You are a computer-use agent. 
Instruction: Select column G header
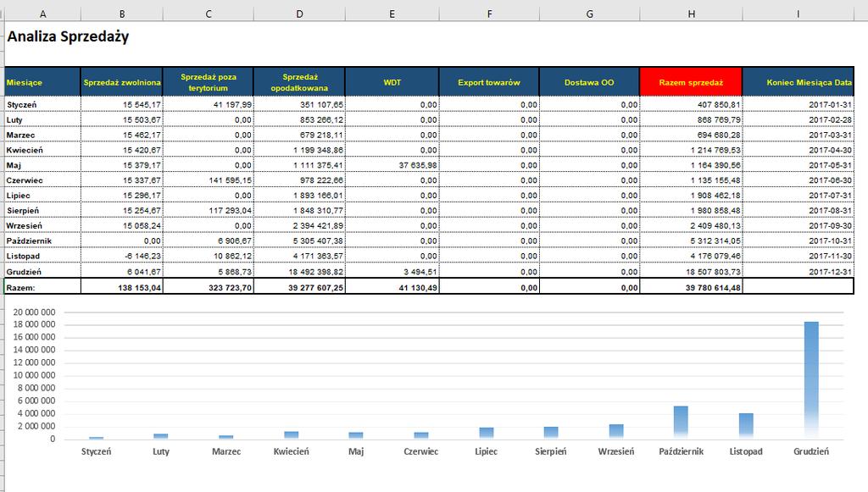(x=590, y=14)
